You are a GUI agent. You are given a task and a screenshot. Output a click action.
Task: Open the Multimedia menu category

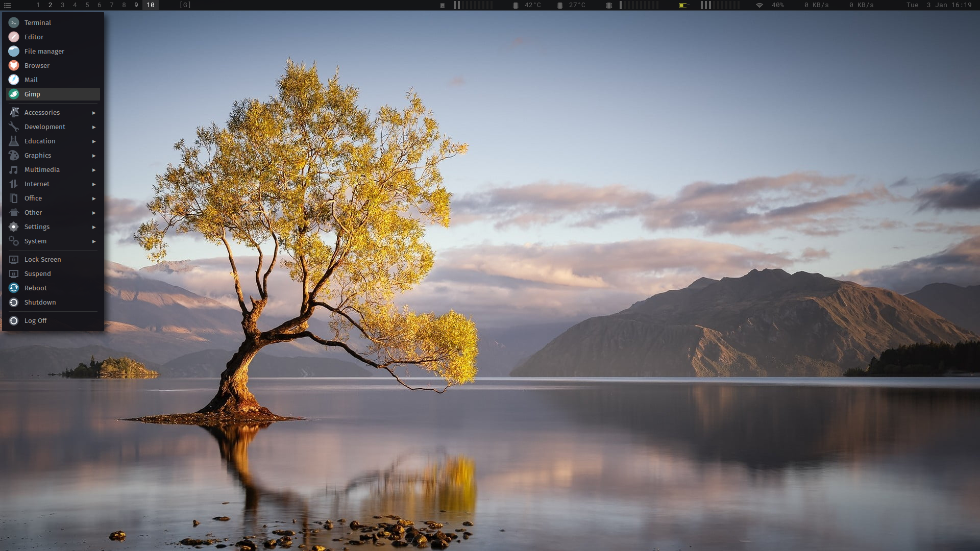(x=42, y=169)
